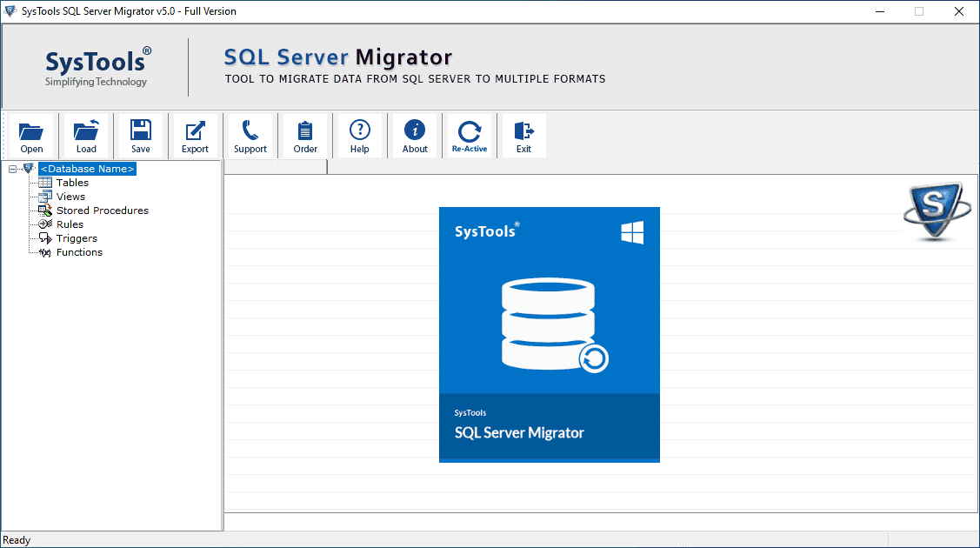Viewport: 980px width, 548px height.
Task: Select the Database Name root node
Action: click(x=87, y=169)
